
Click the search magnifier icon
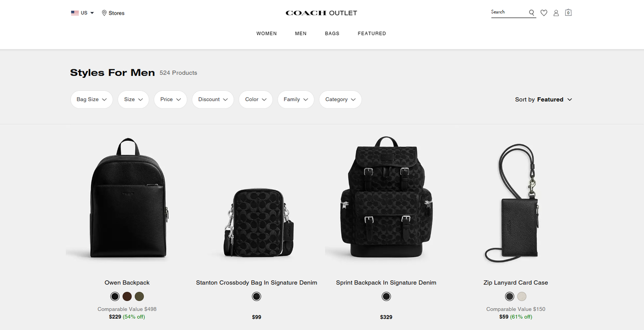(531, 13)
